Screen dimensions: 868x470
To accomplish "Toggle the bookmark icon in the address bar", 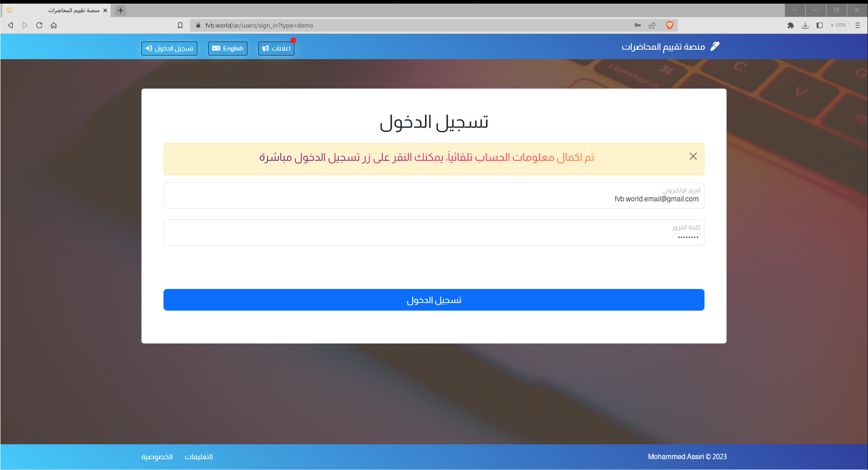I will point(180,25).
